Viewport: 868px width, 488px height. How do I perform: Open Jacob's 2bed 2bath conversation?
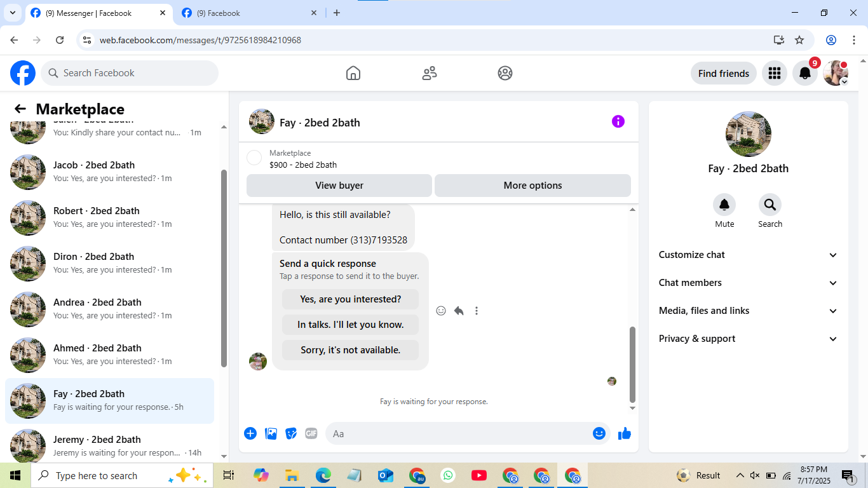109,172
